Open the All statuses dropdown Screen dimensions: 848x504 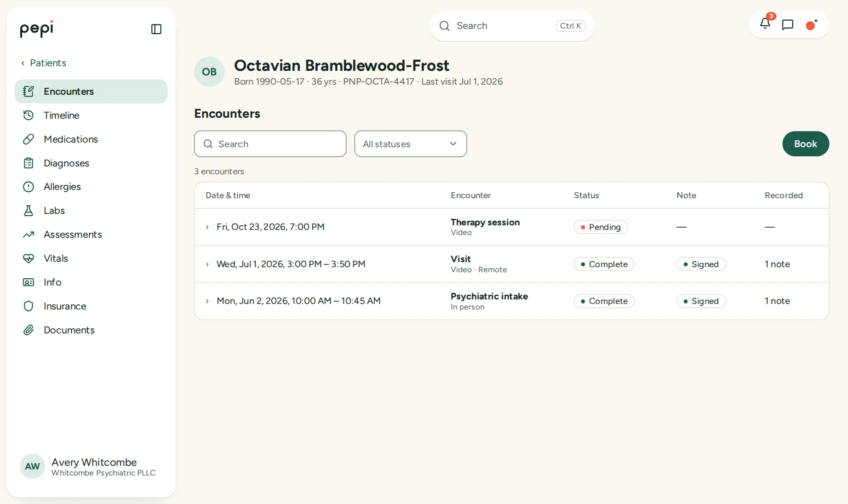point(411,144)
